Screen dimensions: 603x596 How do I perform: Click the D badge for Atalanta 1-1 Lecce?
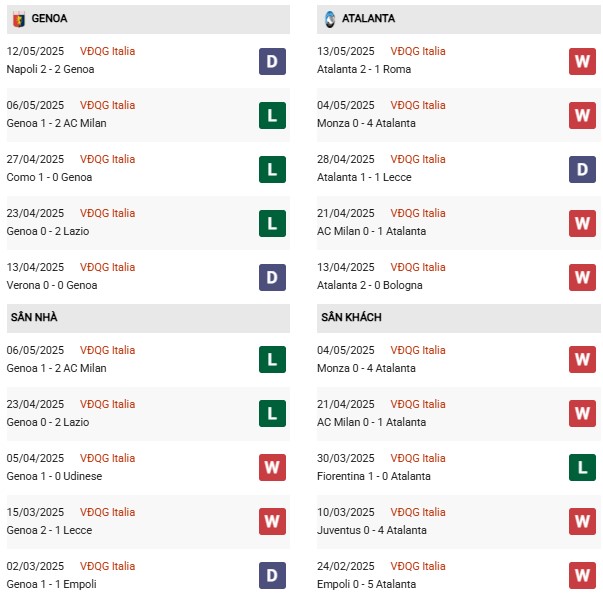[582, 170]
